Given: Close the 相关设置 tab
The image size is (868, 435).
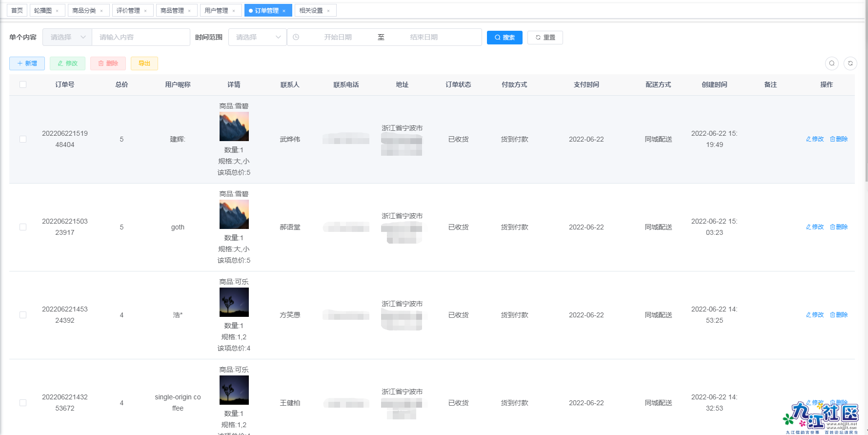Looking at the screenshot, I should pyautogui.click(x=328, y=11).
